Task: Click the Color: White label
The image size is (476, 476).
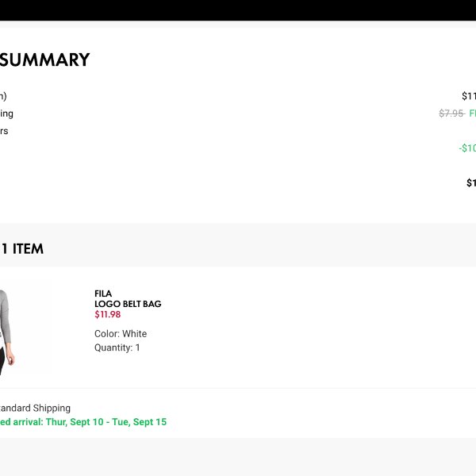Action: 121,334
